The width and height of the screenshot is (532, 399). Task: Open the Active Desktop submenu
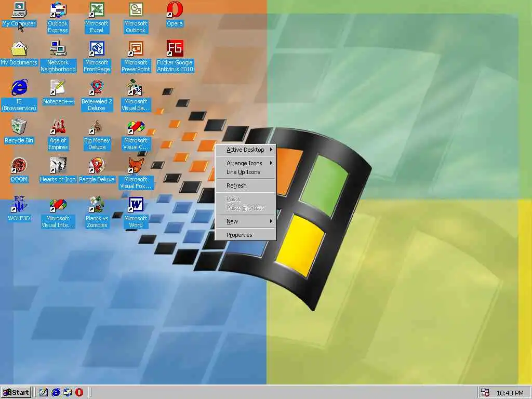[x=246, y=150]
